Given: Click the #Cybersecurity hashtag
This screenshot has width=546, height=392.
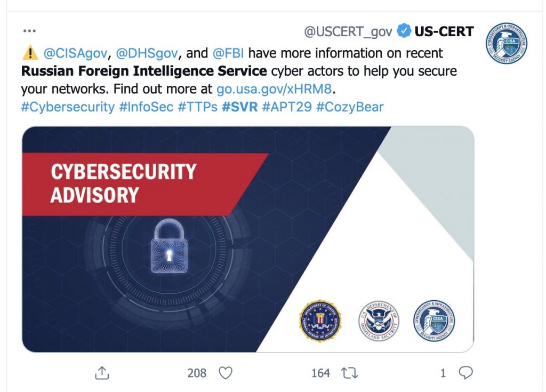Looking at the screenshot, I should [68, 107].
